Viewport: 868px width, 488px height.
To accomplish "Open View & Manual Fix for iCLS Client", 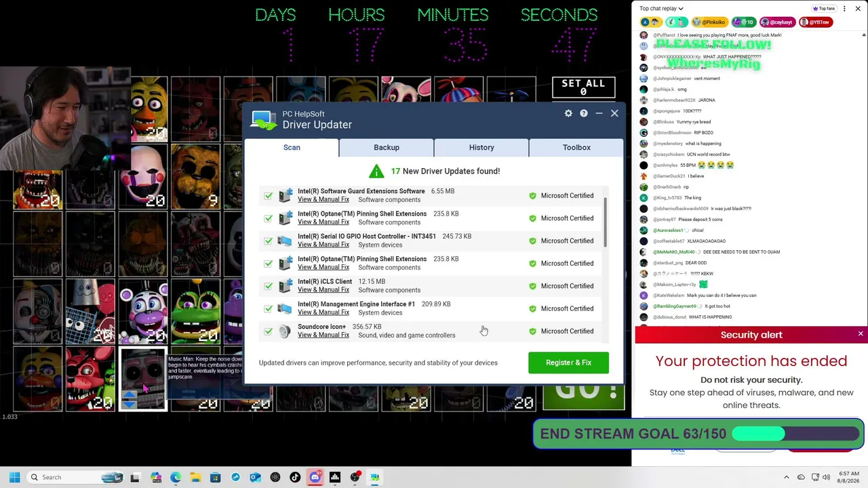I will pyautogui.click(x=323, y=290).
